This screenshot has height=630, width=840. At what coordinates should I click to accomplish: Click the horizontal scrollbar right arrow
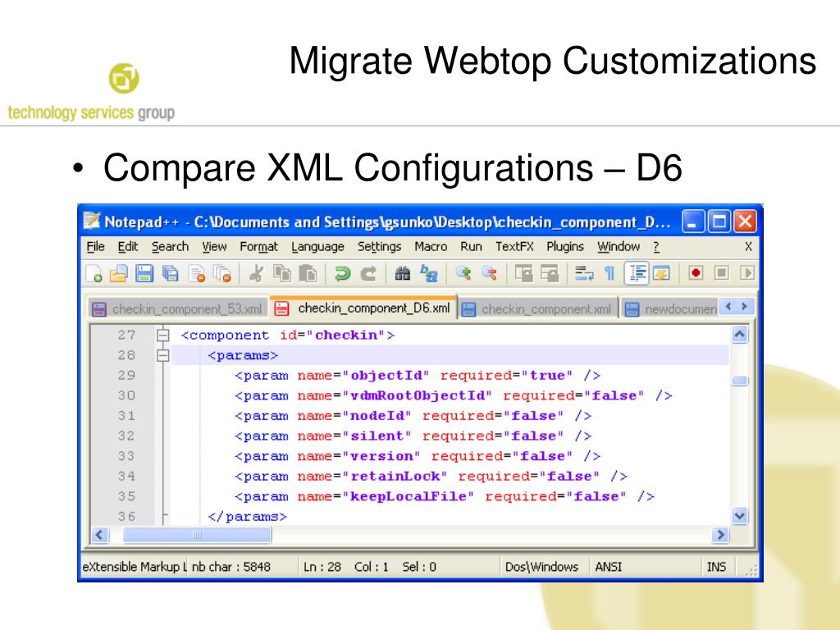720,535
